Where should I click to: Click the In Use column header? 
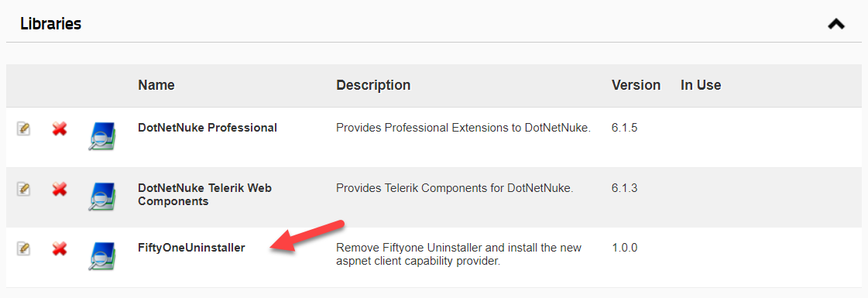pyautogui.click(x=701, y=85)
